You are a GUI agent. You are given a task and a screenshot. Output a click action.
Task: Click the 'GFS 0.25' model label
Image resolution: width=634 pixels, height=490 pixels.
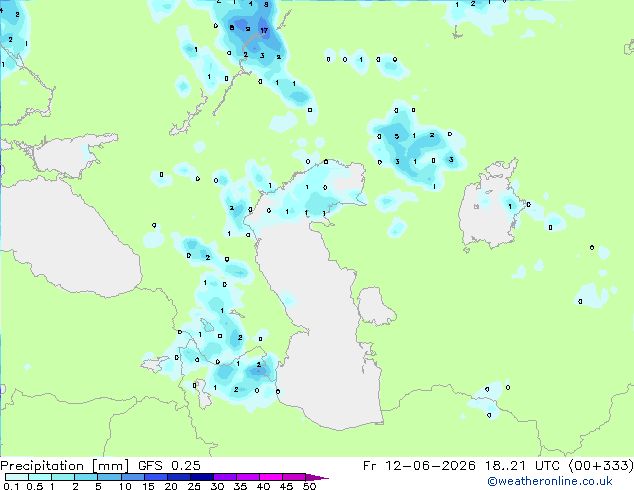pyautogui.click(x=169, y=466)
